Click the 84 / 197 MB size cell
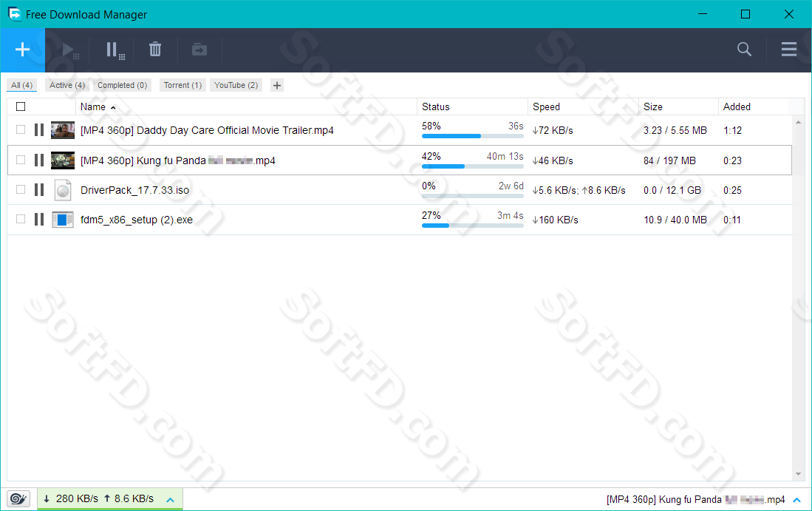The image size is (812, 511). [x=669, y=160]
